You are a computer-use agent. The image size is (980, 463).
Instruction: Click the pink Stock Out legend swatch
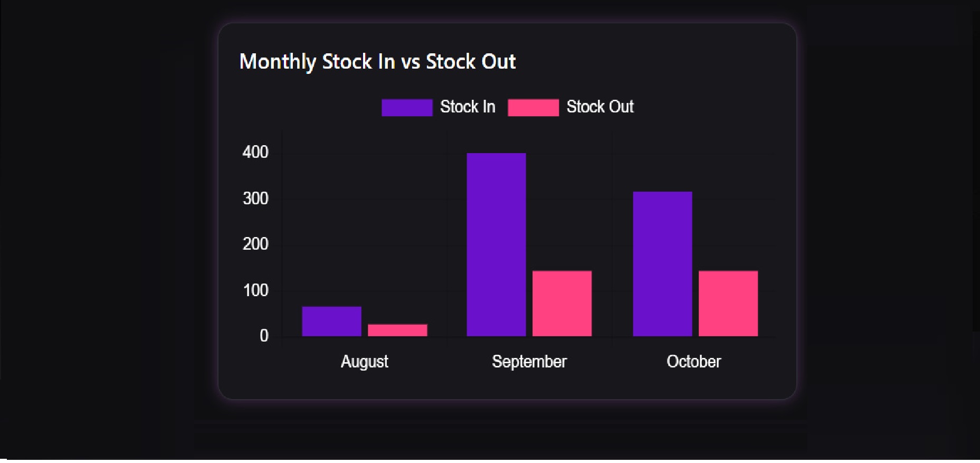point(533,107)
